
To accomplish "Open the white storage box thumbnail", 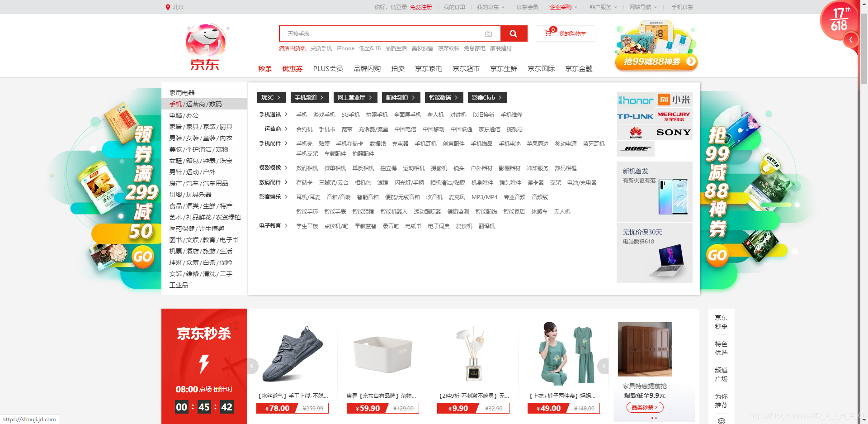I will click(383, 355).
